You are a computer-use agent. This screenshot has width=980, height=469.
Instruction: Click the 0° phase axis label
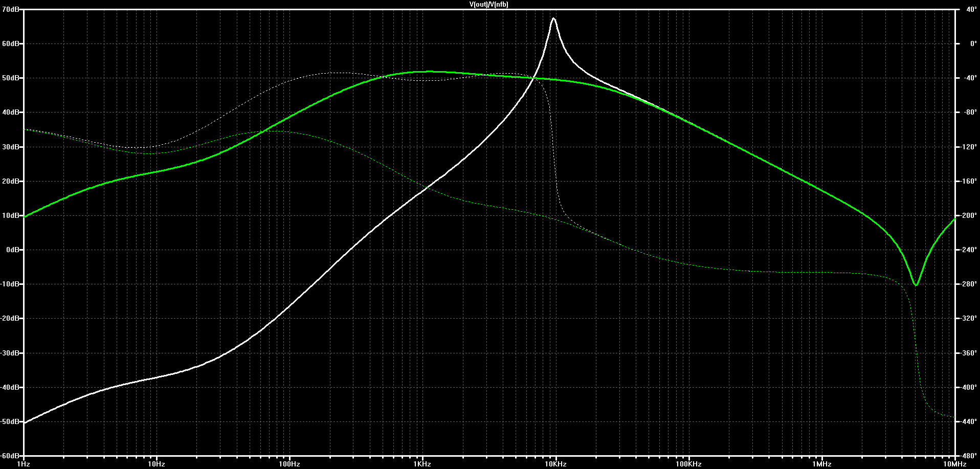(973, 43)
